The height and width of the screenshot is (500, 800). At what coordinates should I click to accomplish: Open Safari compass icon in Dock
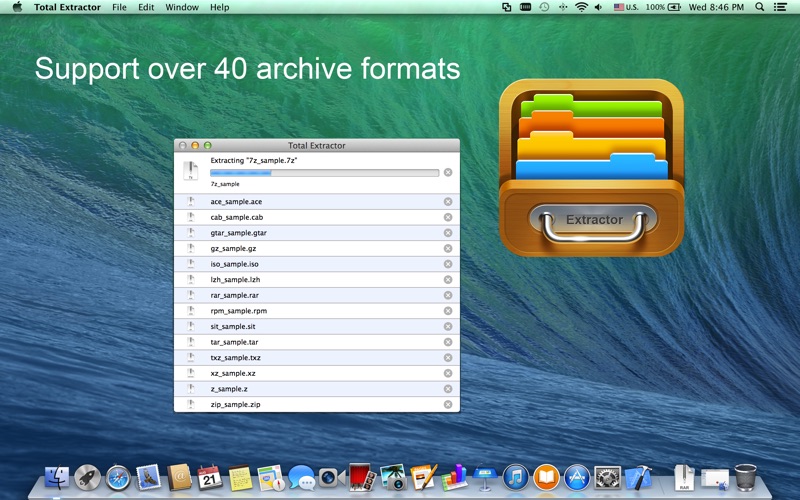tap(118, 478)
